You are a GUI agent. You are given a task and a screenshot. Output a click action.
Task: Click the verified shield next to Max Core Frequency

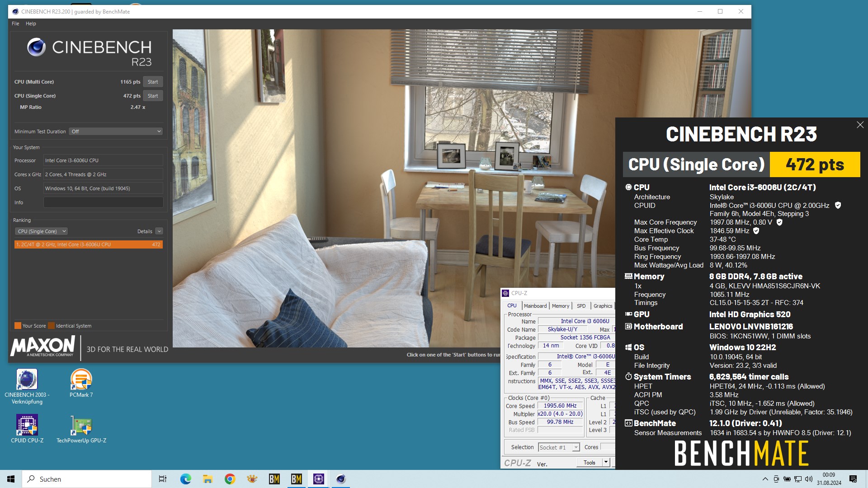(x=779, y=222)
